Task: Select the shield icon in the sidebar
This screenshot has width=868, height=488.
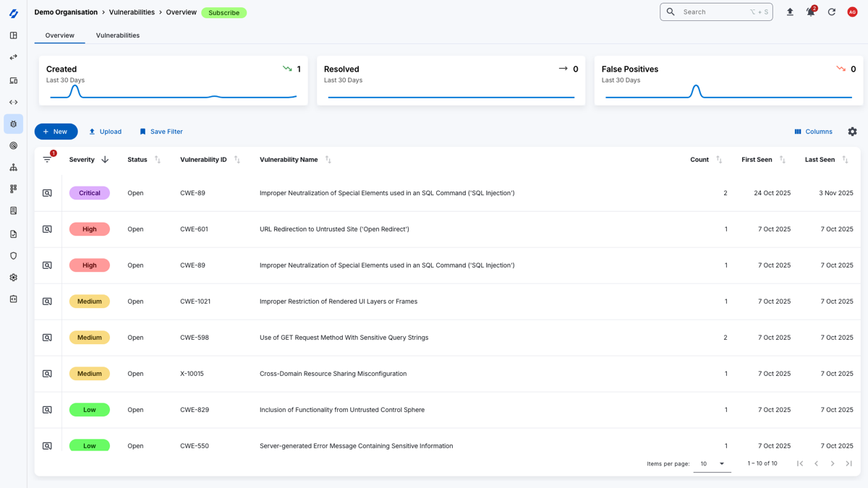Action: [x=13, y=255]
